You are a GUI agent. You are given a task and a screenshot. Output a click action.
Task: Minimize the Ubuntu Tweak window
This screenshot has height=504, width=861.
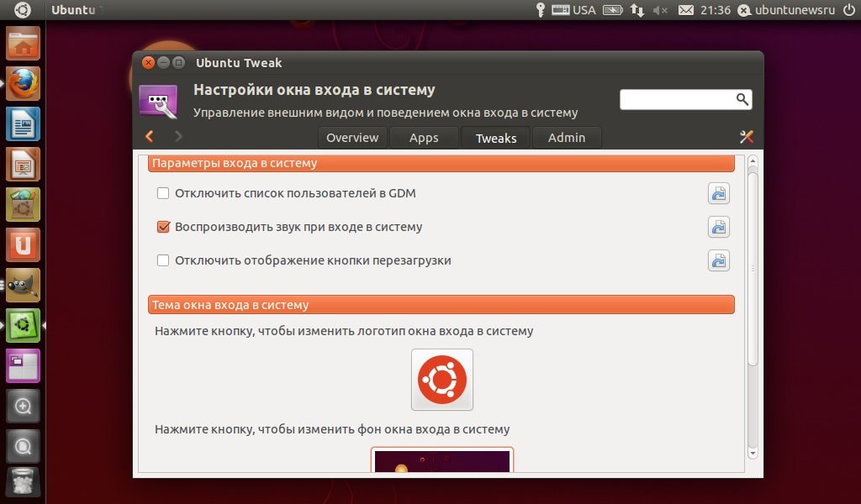pos(163,62)
